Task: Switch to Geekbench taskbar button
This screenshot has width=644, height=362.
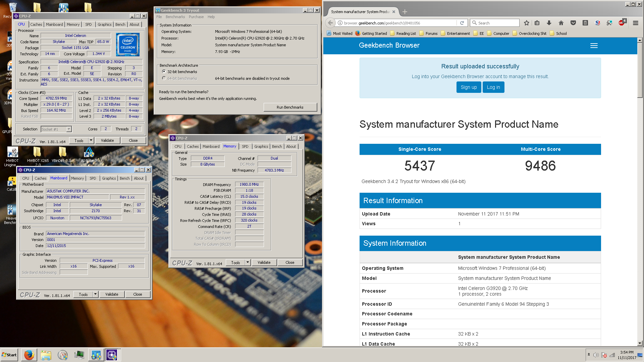Action: pyautogui.click(x=96, y=355)
